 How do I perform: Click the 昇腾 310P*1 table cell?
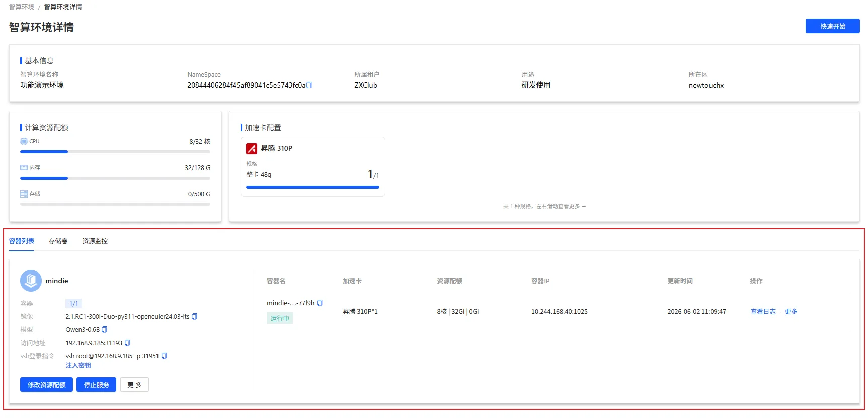360,311
